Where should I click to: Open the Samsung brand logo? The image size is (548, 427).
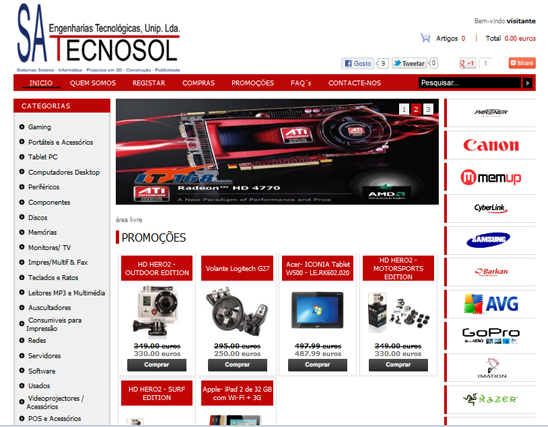point(488,240)
